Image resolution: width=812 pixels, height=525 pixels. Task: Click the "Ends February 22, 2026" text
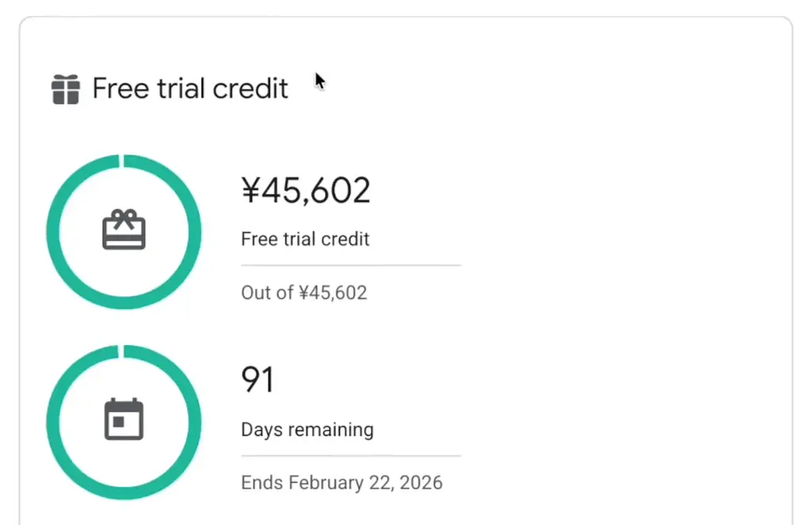tap(342, 482)
